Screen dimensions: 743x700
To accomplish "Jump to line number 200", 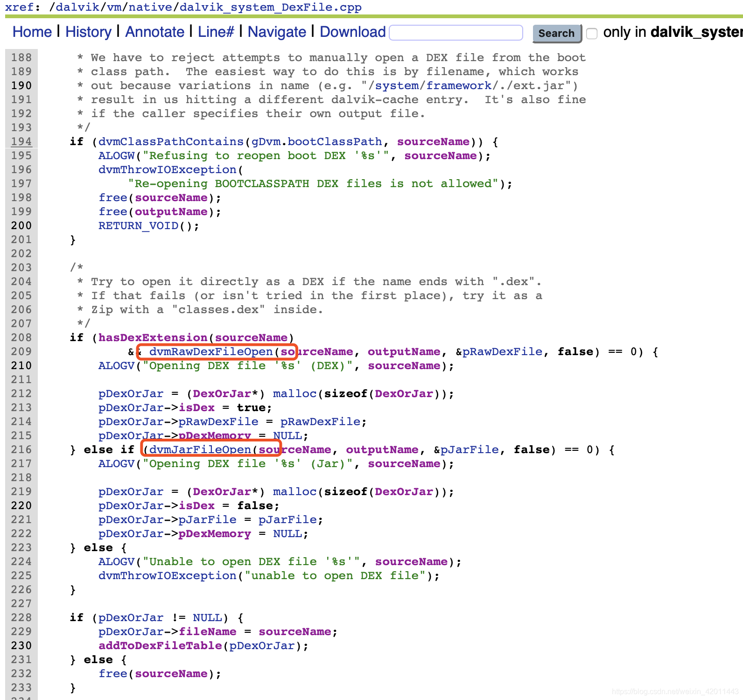I will [x=21, y=225].
